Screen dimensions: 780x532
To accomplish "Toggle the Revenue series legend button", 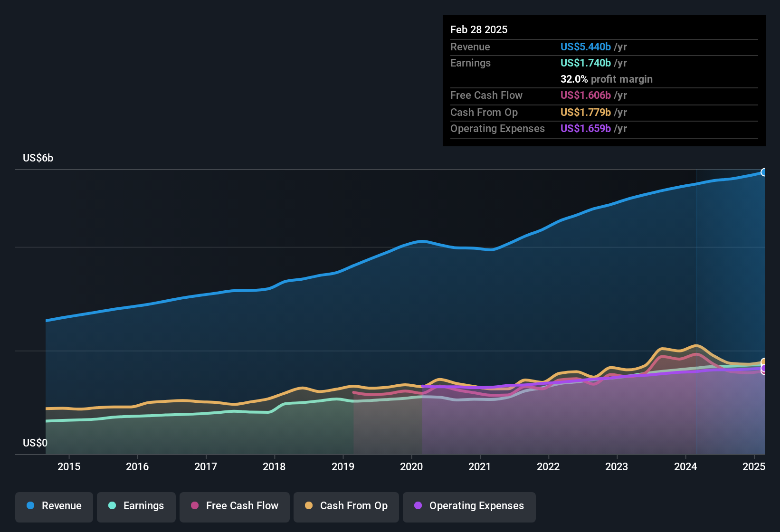I will tap(54, 506).
